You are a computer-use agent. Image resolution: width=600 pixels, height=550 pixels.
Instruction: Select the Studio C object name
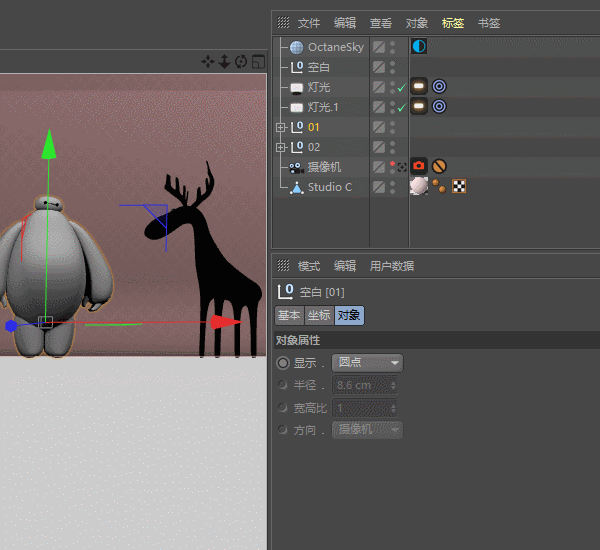tap(330, 187)
